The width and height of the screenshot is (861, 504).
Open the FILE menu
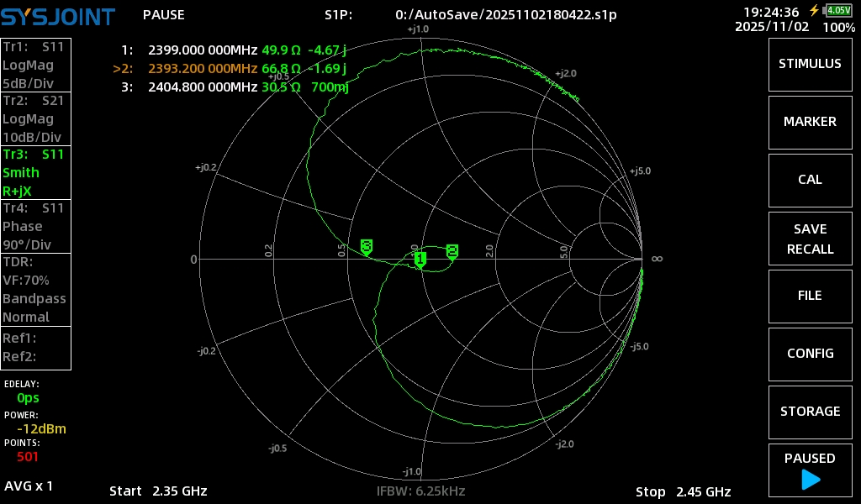[810, 296]
